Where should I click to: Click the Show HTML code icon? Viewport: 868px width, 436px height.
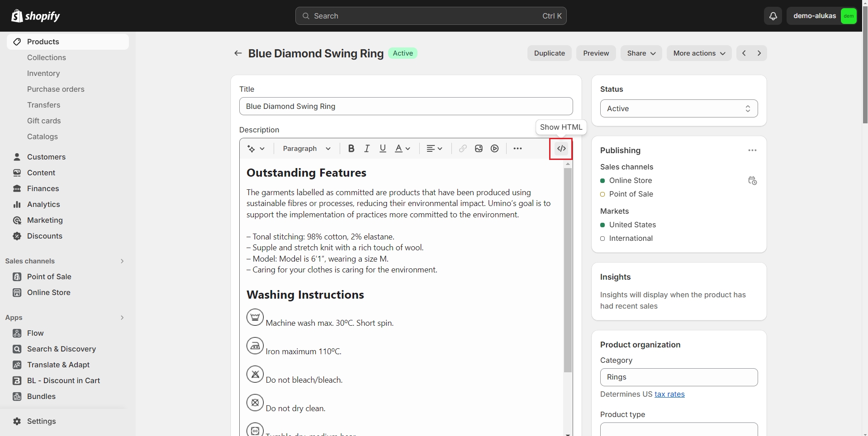coord(561,149)
